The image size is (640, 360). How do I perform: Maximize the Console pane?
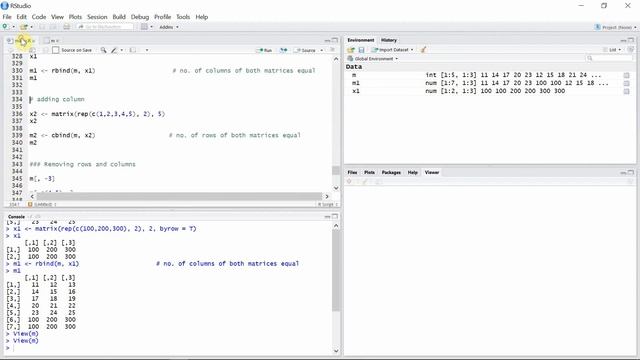tap(335, 216)
